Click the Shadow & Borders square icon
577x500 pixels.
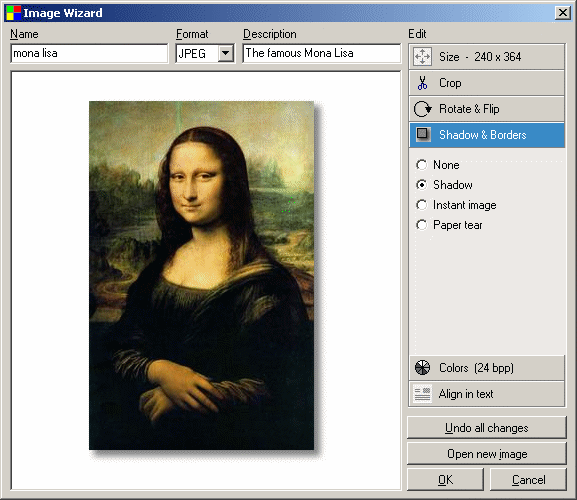pos(423,134)
